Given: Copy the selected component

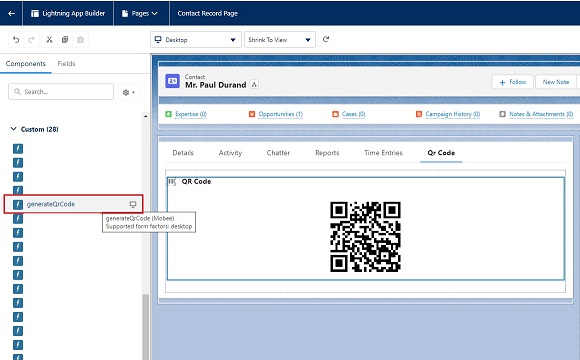Looking at the screenshot, I should [x=65, y=40].
